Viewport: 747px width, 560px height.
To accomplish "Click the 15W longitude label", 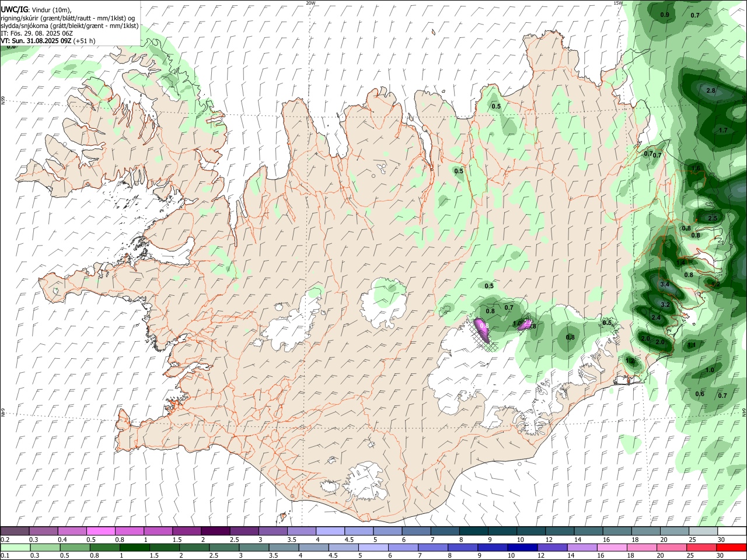I will tap(617, 3).
